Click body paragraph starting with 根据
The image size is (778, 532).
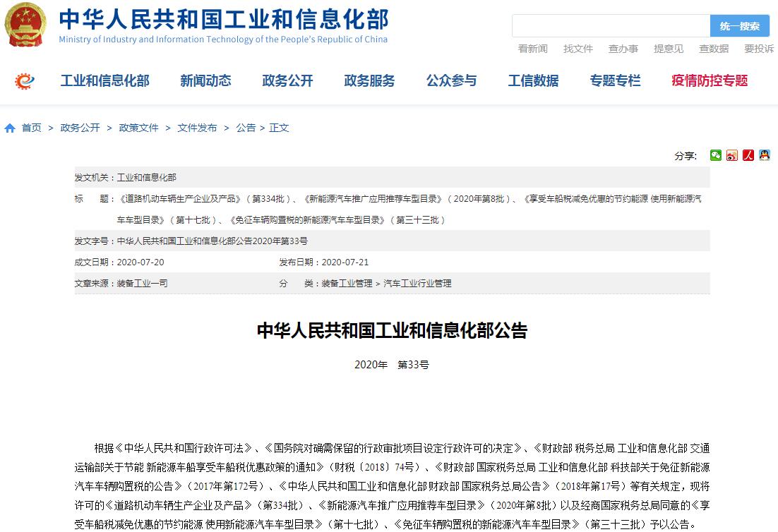click(392, 486)
